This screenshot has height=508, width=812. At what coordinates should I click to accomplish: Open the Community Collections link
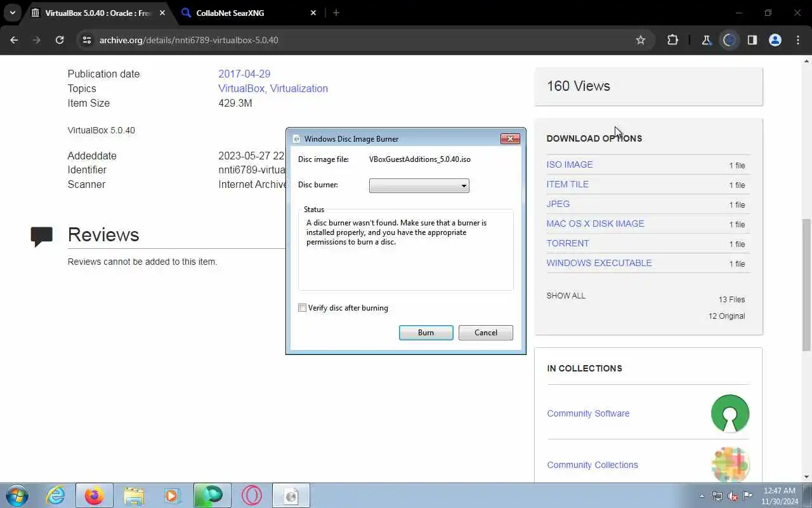click(593, 465)
